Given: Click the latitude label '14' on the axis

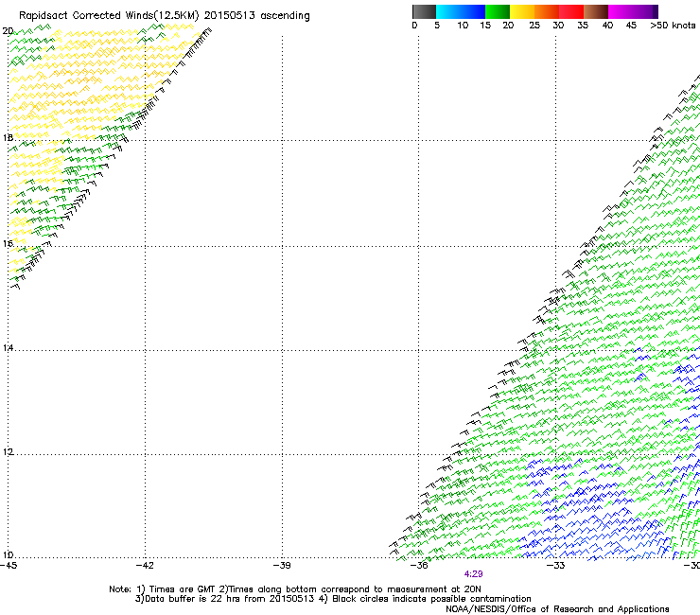Looking at the screenshot, I should coord(8,347).
